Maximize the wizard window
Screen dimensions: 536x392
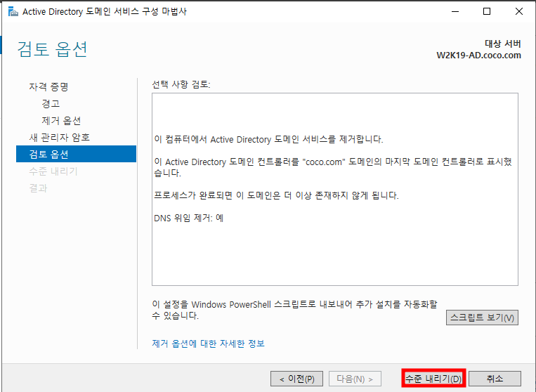pos(487,12)
